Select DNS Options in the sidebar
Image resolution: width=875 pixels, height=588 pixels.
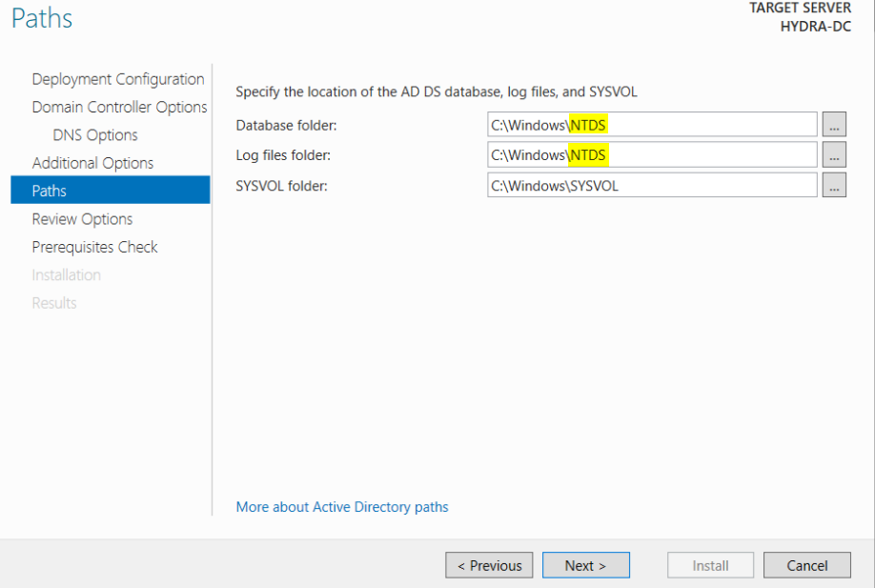(95, 135)
